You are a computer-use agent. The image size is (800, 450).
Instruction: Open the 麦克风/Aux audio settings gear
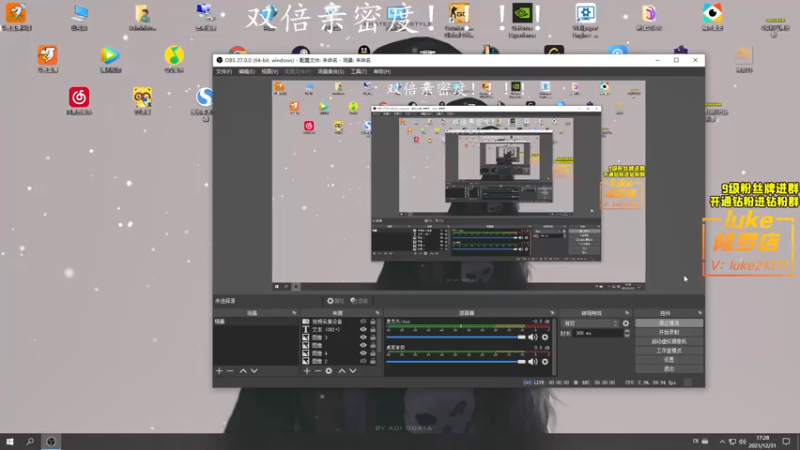coord(545,337)
